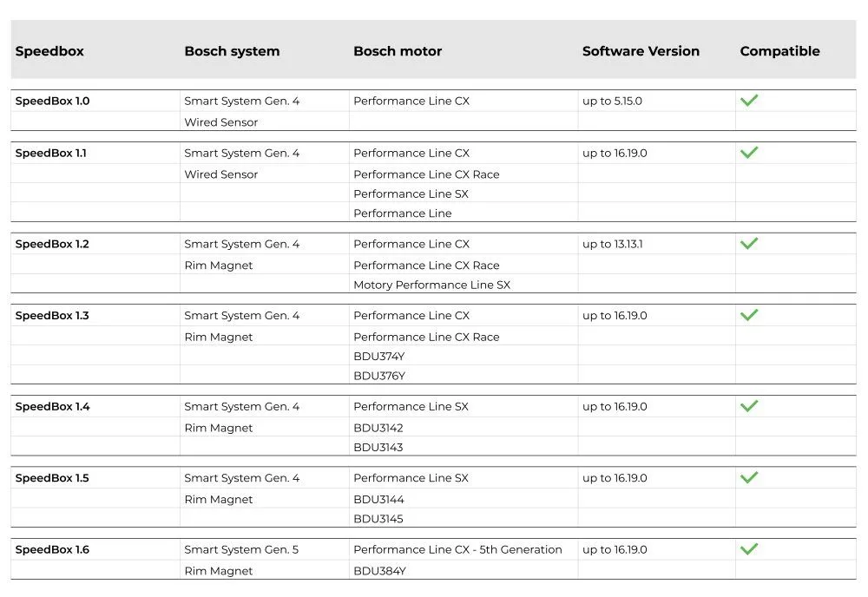Click the BDU374Y motor cell

pyautogui.click(x=379, y=357)
